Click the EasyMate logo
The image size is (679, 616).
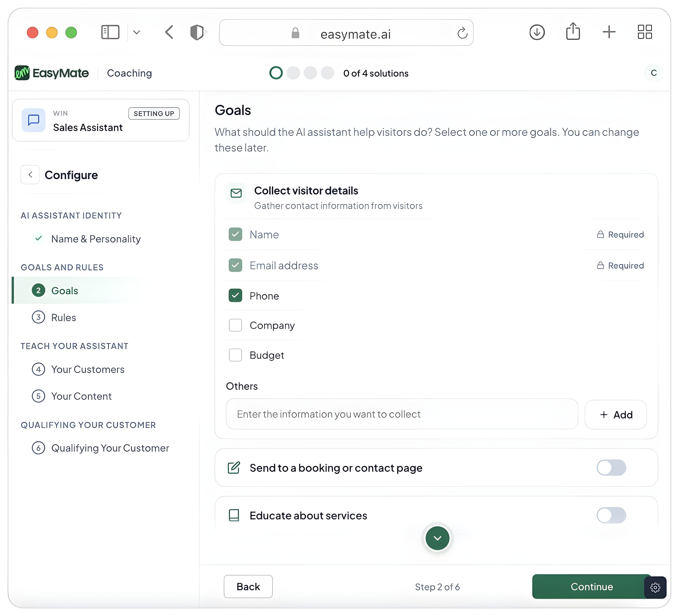coord(52,73)
